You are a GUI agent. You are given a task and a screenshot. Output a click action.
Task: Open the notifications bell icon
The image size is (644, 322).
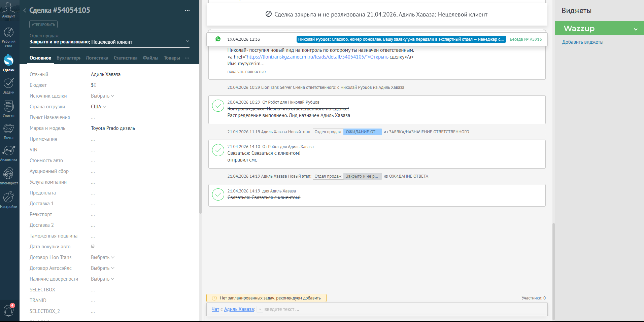tap(8, 310)
